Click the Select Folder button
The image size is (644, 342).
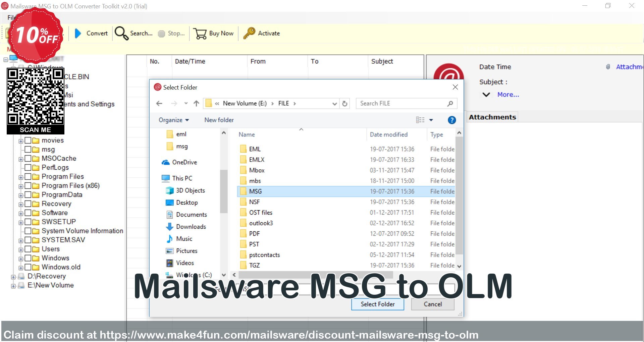point(378,304)
